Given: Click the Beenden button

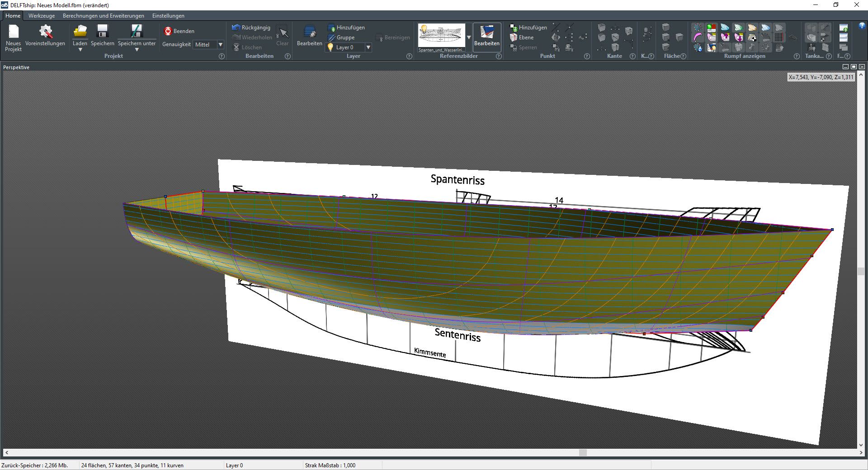Looking at the screenshot, I should click(x=179, y=31).
